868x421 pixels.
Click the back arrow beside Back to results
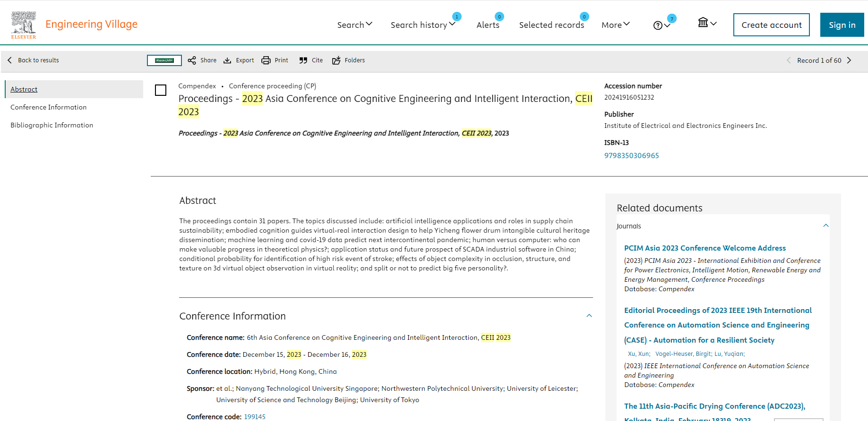click(x=10, y=60)
